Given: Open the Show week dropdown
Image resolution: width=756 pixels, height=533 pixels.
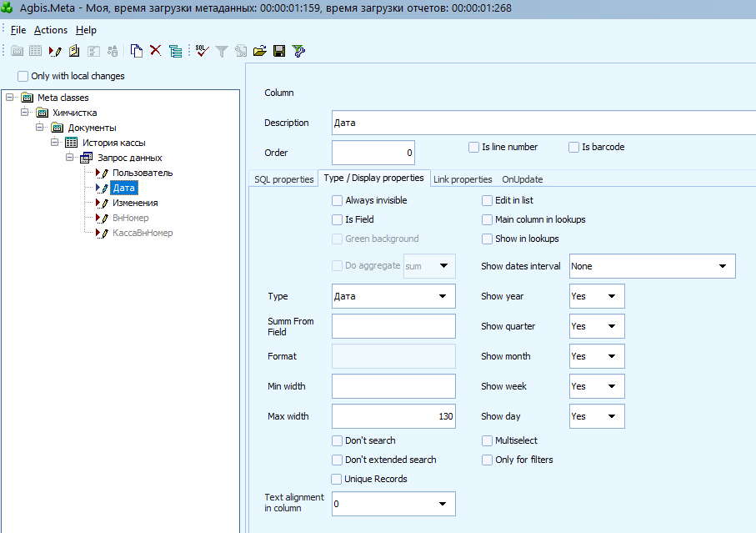Looking at the screenshot, I should (x=597, y=386).
